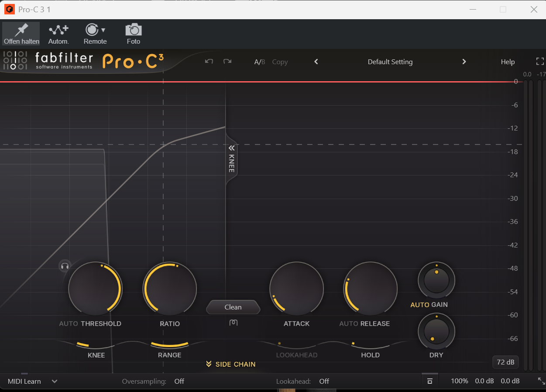The width and height of the screenshot is (546, 392).
Task: Toggle AUTO threshold label
Action: click(69, 324)
